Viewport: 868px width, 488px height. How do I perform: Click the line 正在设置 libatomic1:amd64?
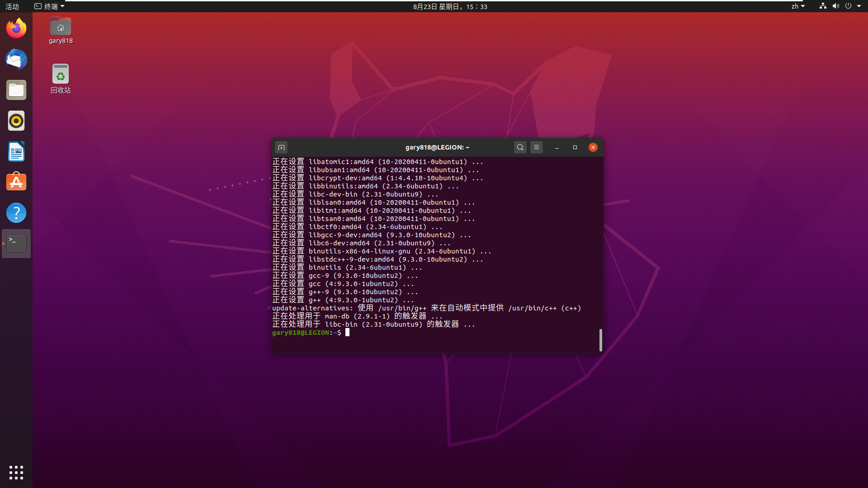[x=377, y=162]
